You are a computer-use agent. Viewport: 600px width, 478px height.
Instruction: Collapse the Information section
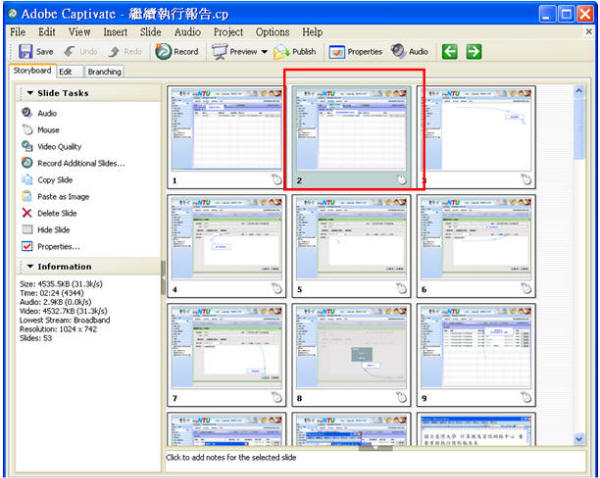coord(30,266)
